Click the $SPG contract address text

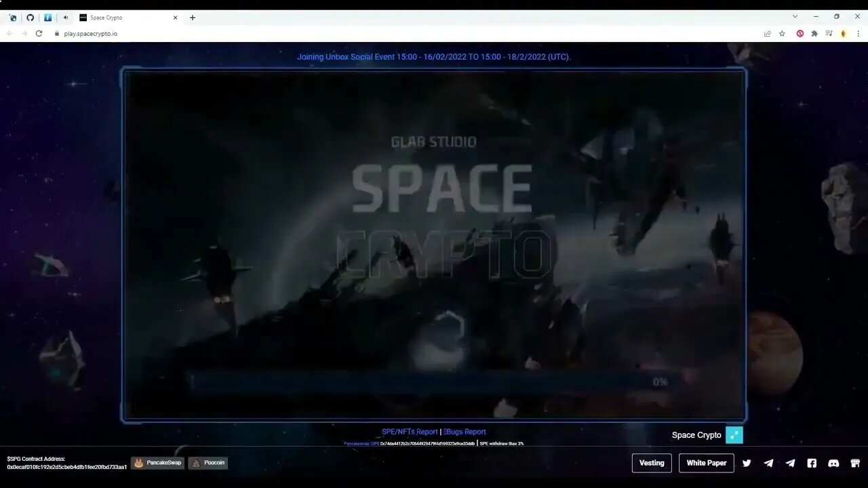pos(66,463)
